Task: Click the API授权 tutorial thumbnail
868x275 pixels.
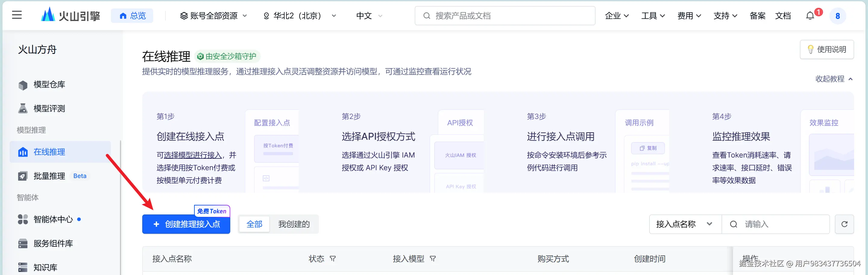Action: click(x=458, y=151)
